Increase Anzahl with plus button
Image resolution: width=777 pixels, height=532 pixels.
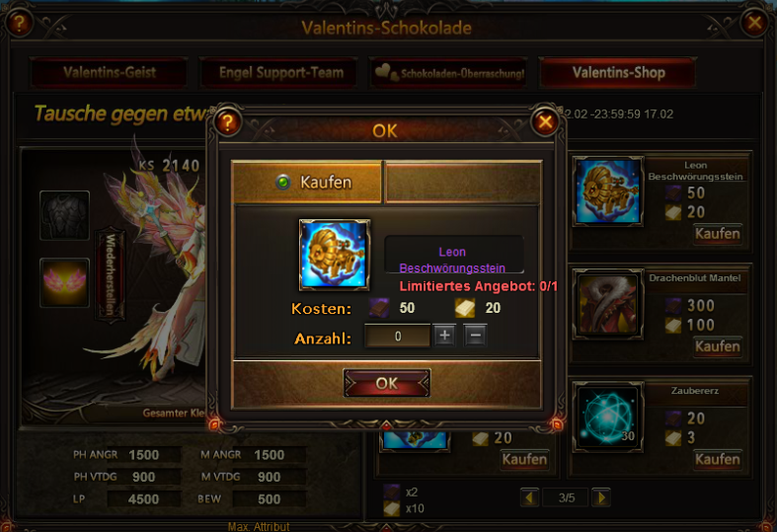pos(444,336)
